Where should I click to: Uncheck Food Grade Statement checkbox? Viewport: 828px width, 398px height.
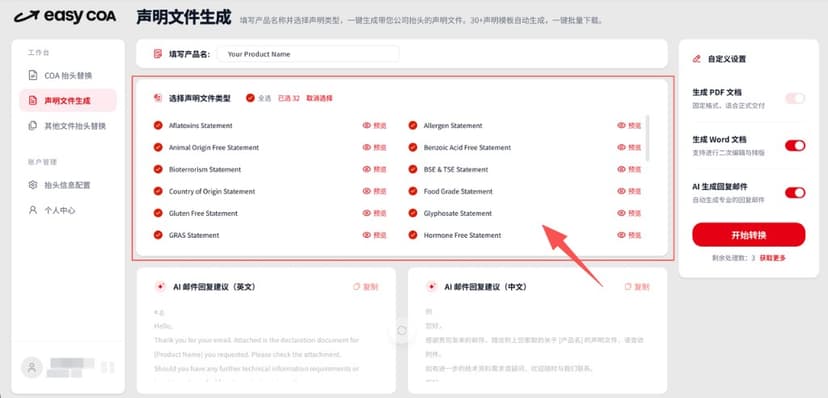point(413,191)
